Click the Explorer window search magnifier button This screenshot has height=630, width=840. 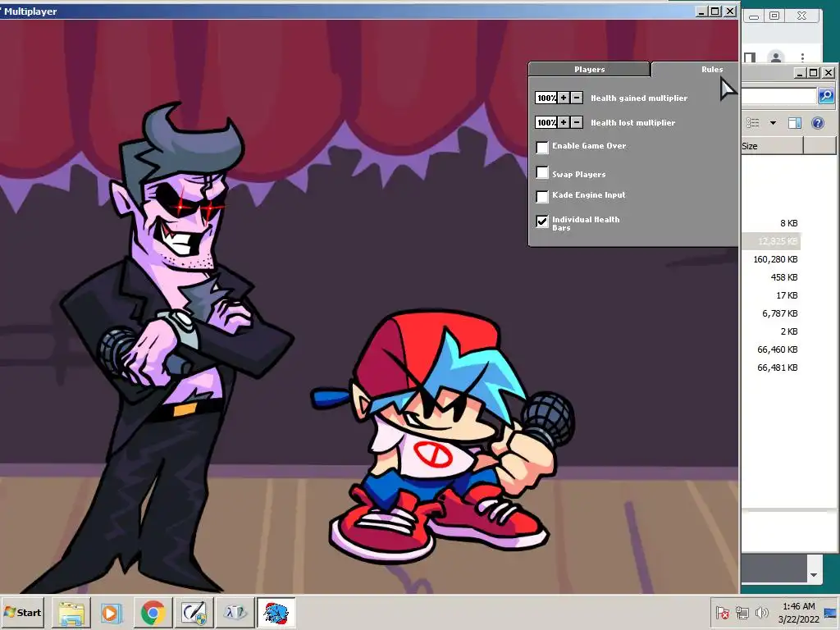(826, 96)
